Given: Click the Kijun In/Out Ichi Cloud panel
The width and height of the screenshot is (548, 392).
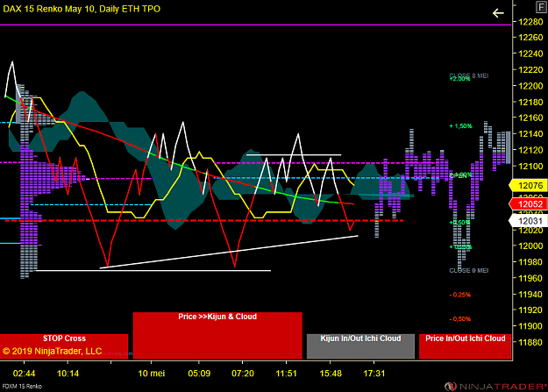Looking at the screenshot, I should (x=360, y=346).
